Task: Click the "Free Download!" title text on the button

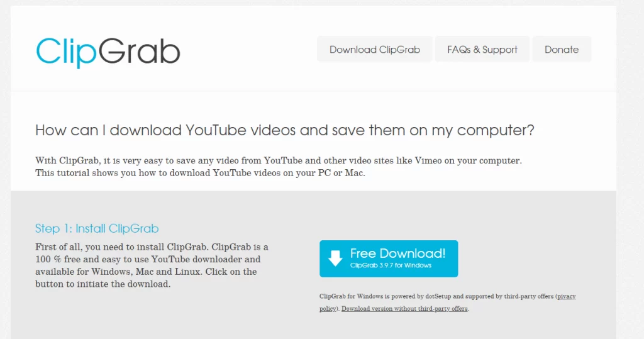Action: point(397,253)
